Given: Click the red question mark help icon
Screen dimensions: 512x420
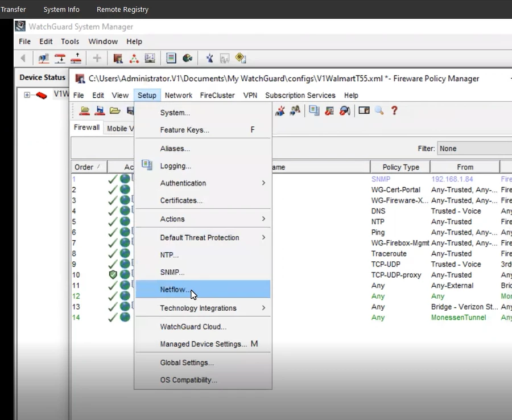Looking at the screenshot, I should 394,110.
